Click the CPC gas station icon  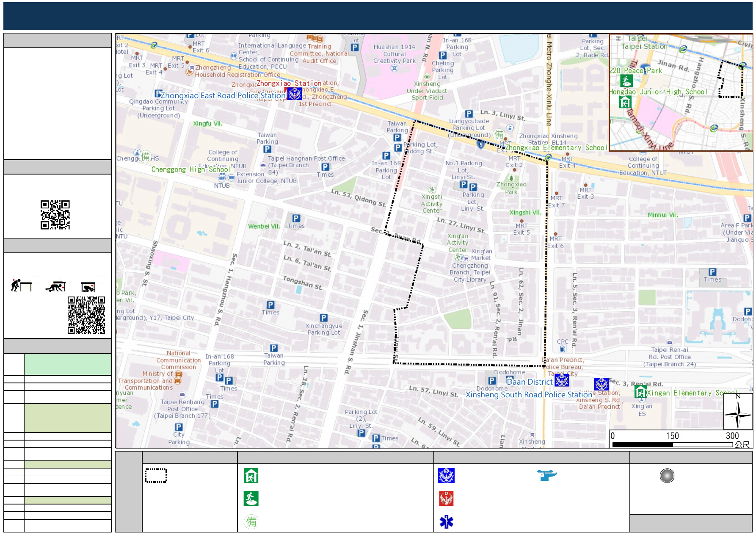click(563, 349)
